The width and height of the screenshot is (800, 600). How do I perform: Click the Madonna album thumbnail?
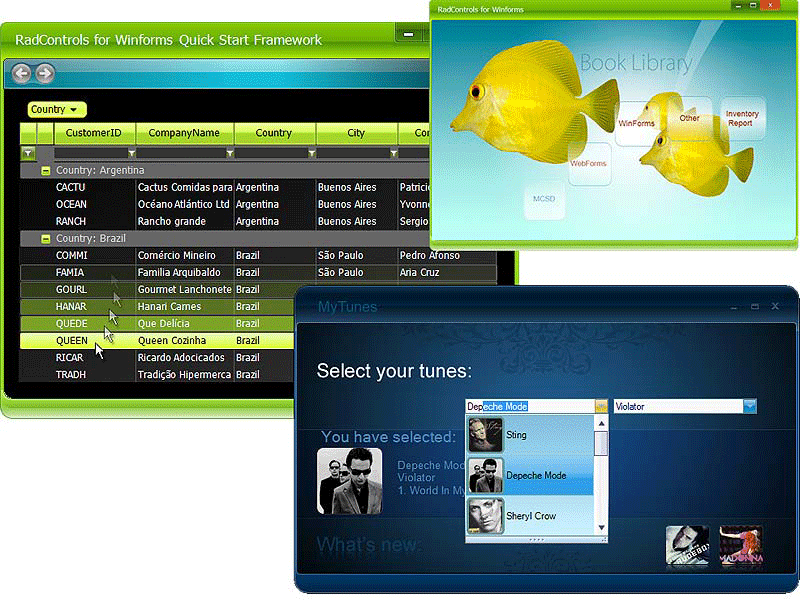coord(740,546)
